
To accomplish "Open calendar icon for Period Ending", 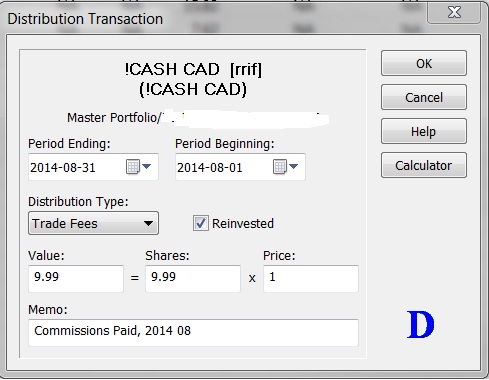I will click(133, 166).
